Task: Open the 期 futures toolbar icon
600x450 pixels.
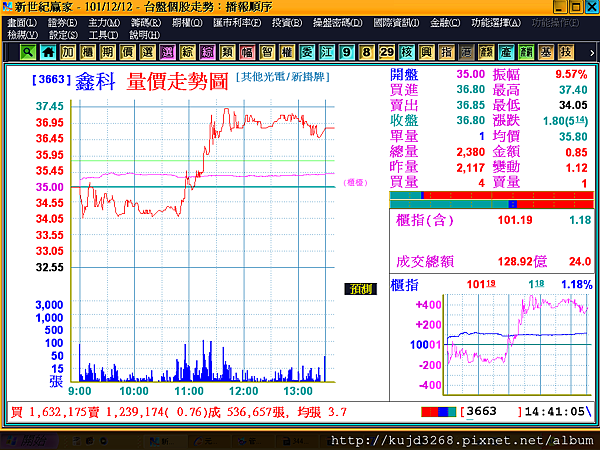Action: [108, 52]
